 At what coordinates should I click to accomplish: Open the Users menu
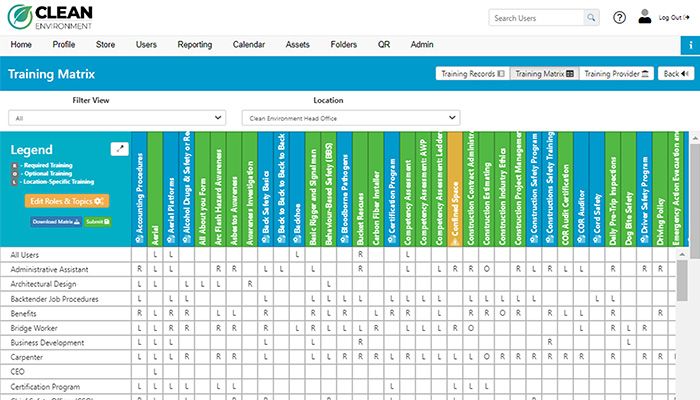pos(146,45)
